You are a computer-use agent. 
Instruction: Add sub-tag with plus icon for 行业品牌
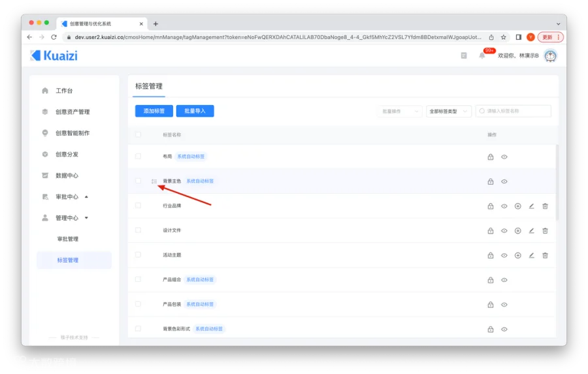[518, 206]
